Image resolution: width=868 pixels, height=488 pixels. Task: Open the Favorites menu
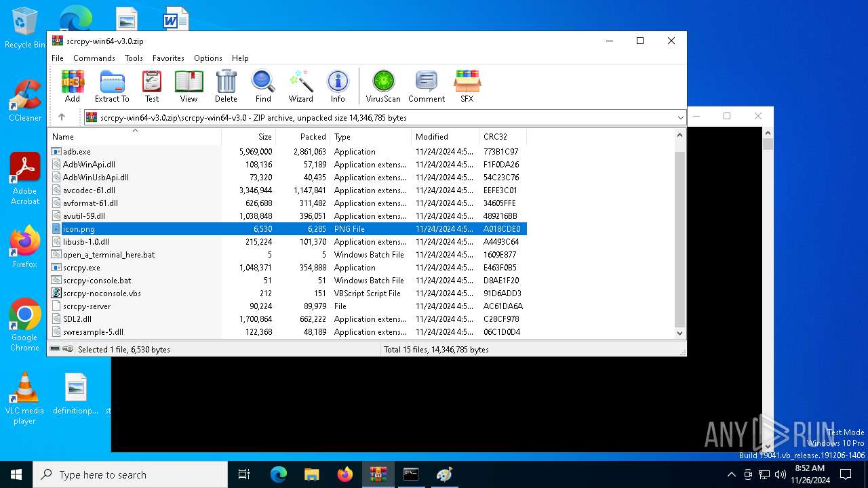point(168,58)
